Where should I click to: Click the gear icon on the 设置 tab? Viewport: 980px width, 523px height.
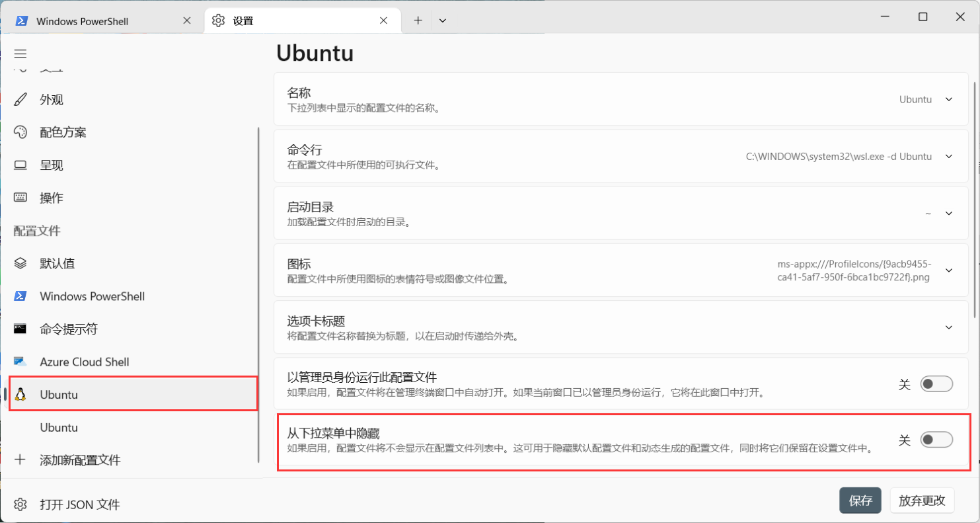coord(218,20)
